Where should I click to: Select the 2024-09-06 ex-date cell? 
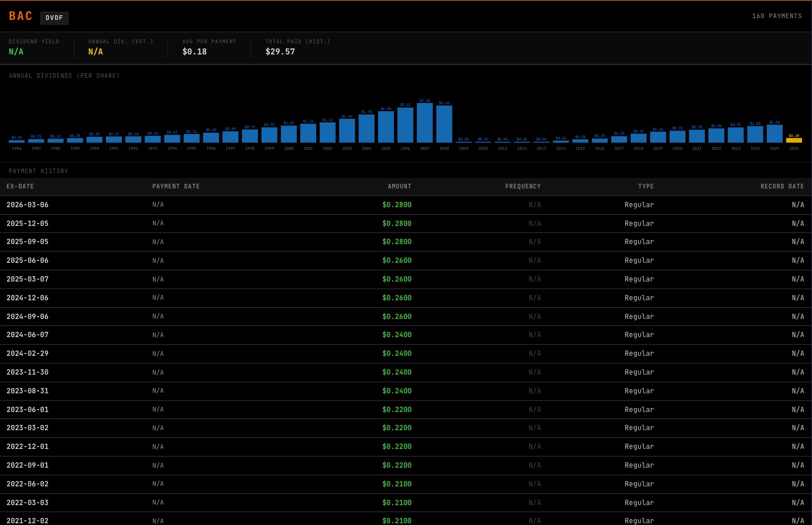[x=28, y=317]
